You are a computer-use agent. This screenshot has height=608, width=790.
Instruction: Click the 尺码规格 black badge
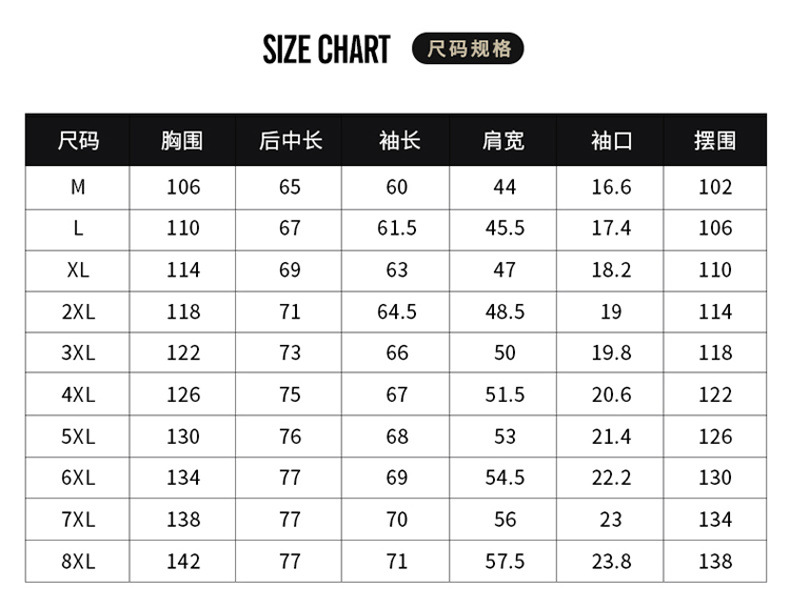468,49
